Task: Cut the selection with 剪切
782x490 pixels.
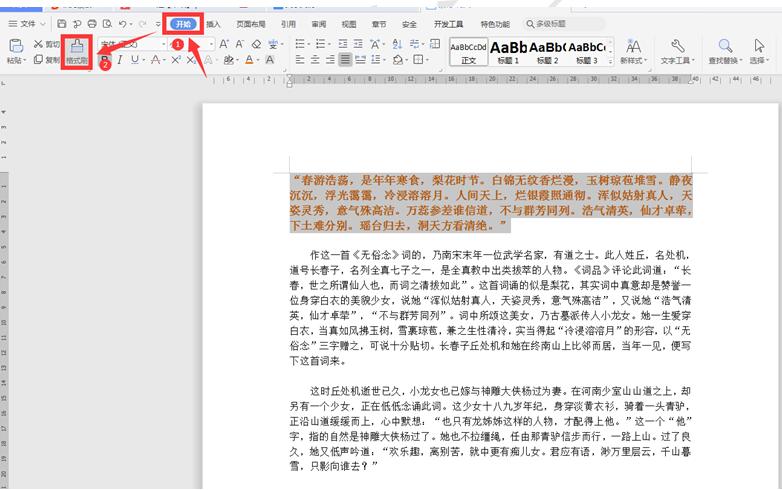Action: [x=46, y=44]
